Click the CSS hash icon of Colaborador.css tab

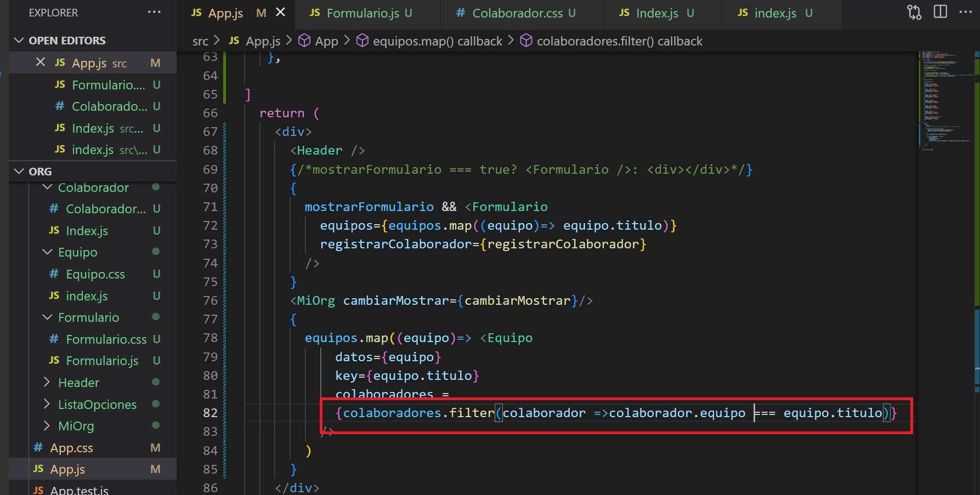[461, 13]
